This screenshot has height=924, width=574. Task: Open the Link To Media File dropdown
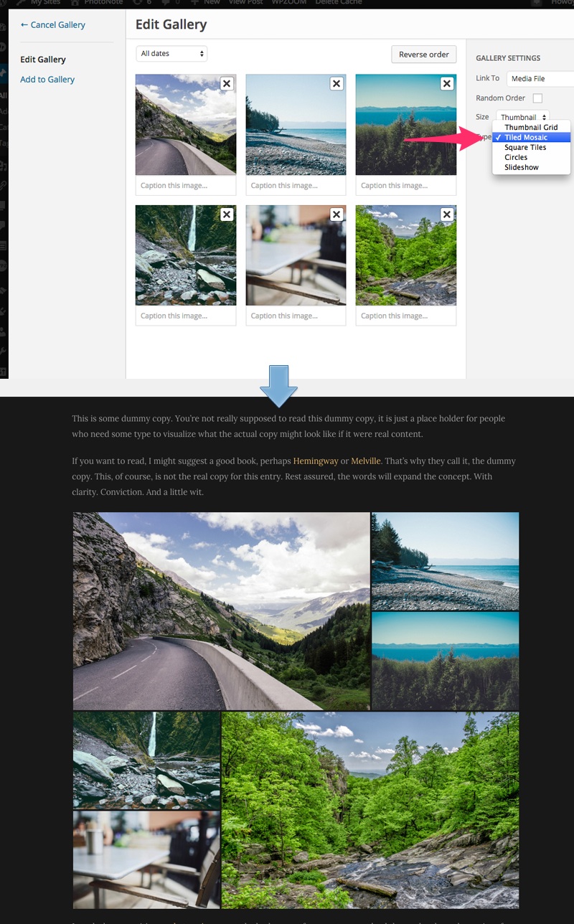pos(540,79)
